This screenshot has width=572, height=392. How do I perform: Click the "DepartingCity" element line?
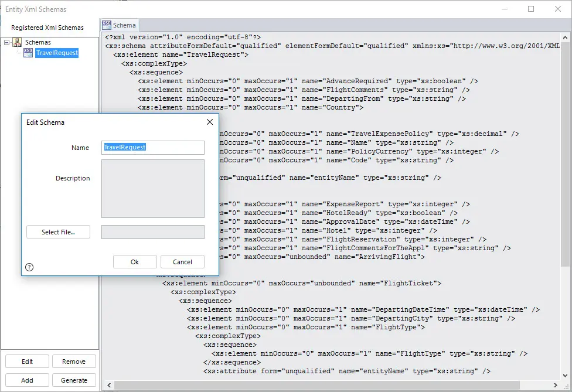click(351, 318)
